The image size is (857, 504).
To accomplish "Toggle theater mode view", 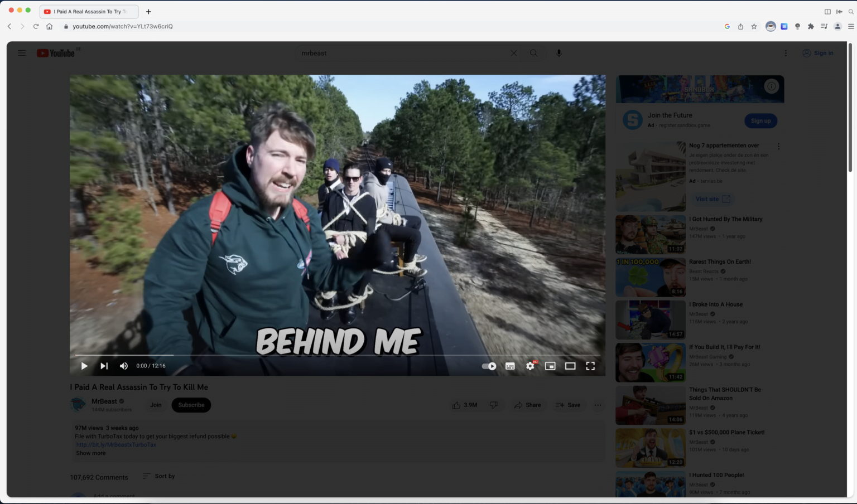I will [x=570, y=366].
